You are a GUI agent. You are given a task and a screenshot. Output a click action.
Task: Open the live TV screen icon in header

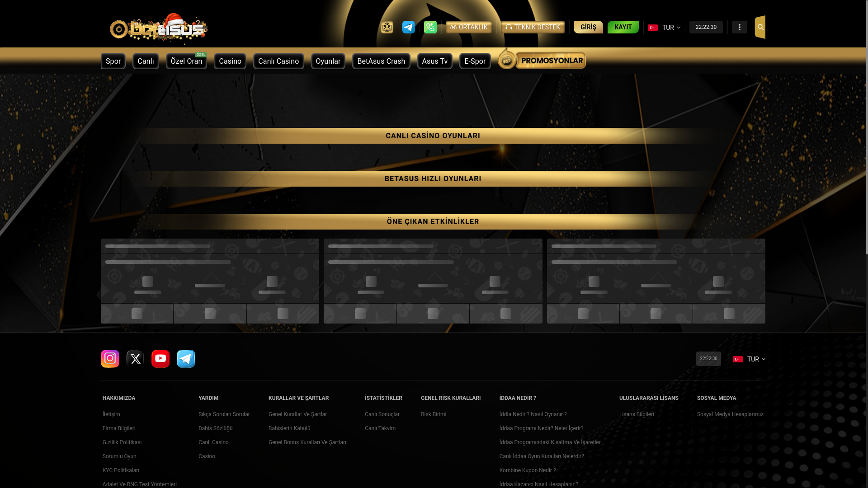(x=387, y=27)
